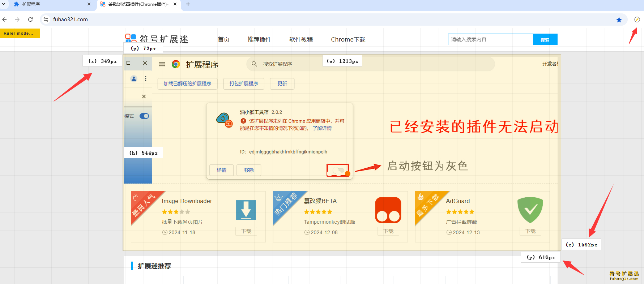The image size is (644, 284).
Task: Click the 移除 button
Action: [249, 170]
